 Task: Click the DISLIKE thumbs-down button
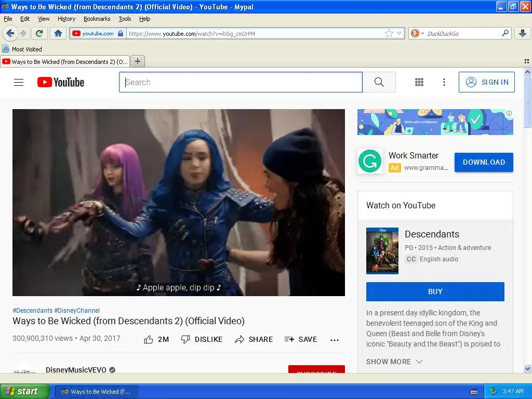pos(202,339)
